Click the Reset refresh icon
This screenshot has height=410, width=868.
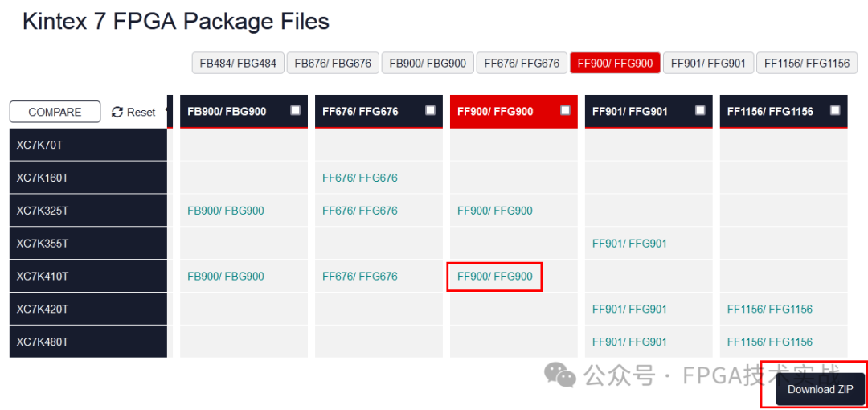117,113
